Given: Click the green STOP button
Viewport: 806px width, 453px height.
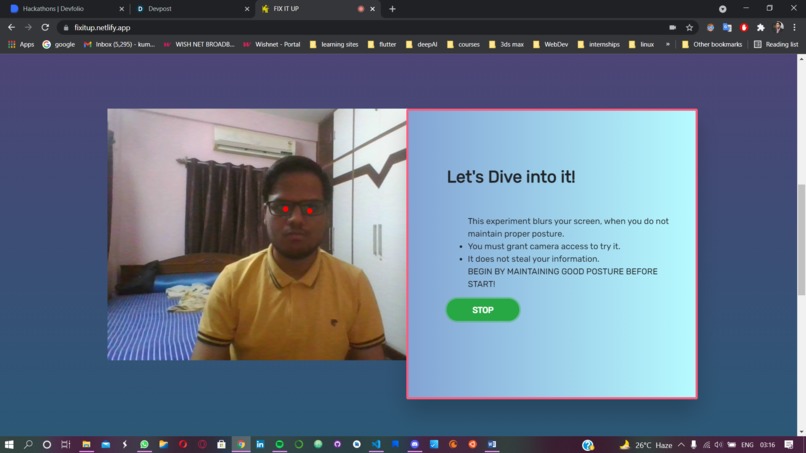Looking at the screenshot, I should (x=483, y=310).
